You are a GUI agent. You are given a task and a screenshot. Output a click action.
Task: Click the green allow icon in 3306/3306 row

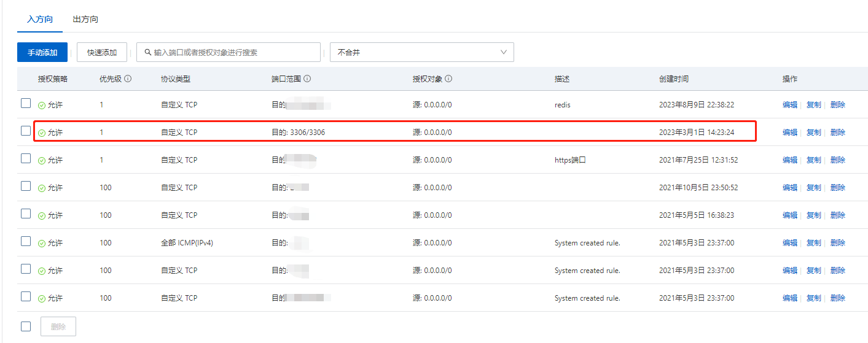click(42, 133)
